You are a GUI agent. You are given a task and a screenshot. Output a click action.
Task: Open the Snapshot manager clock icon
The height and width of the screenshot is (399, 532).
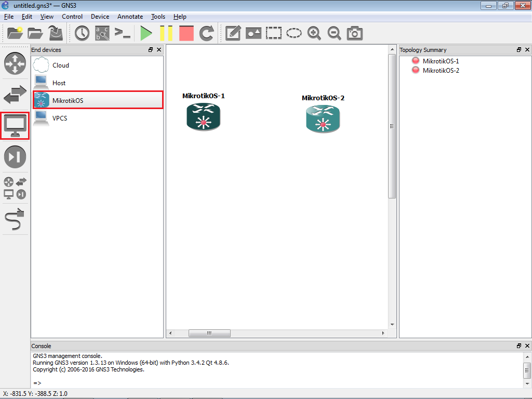(x=82, y=33)
